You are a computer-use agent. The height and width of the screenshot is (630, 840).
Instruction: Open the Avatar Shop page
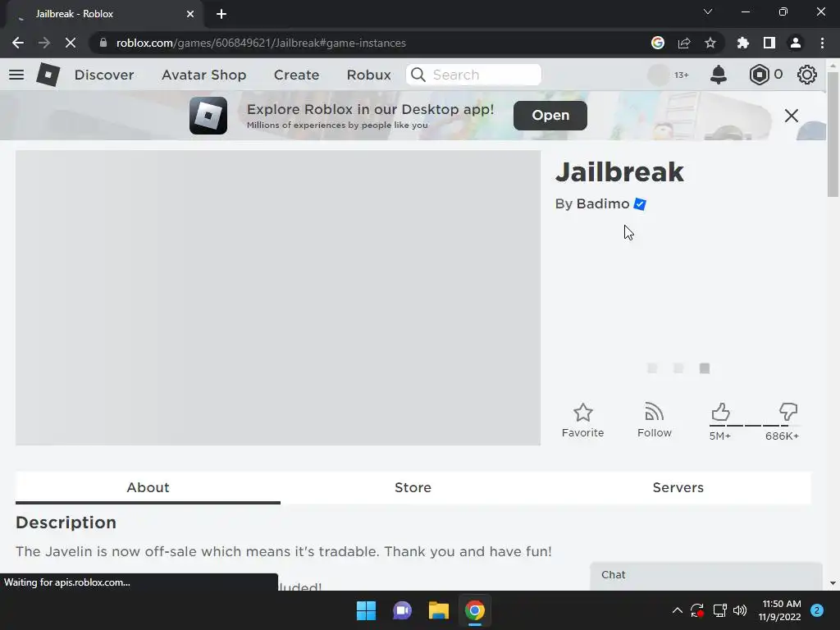tap(204, 75)
